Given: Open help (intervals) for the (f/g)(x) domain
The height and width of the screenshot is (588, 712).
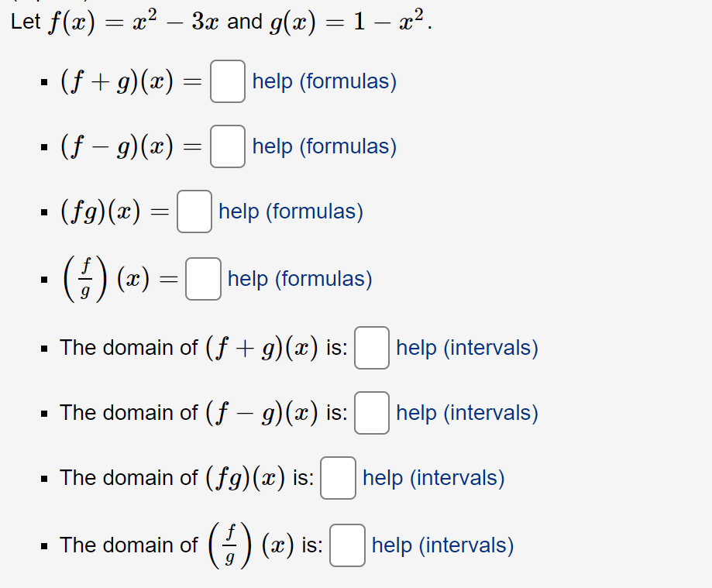Looking at the screenshot, I should tap(442, 545).
